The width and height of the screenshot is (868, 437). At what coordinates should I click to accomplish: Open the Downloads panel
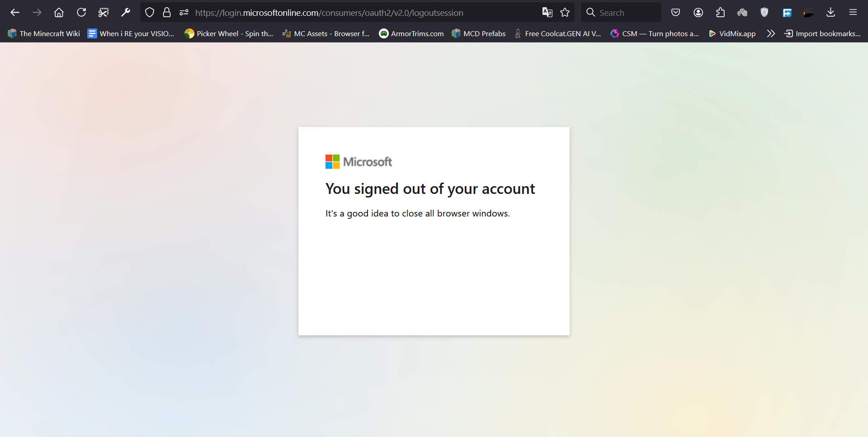(x=831, y=13)
